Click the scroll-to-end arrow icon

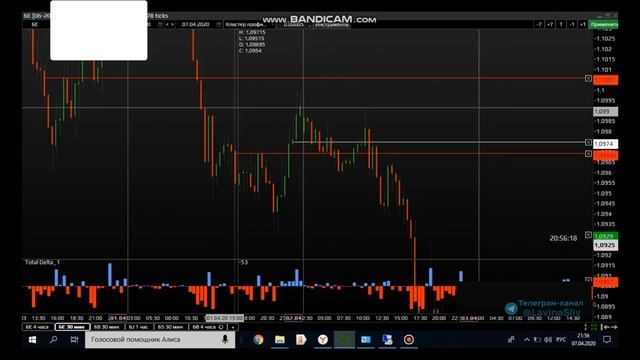coord(614,327)
